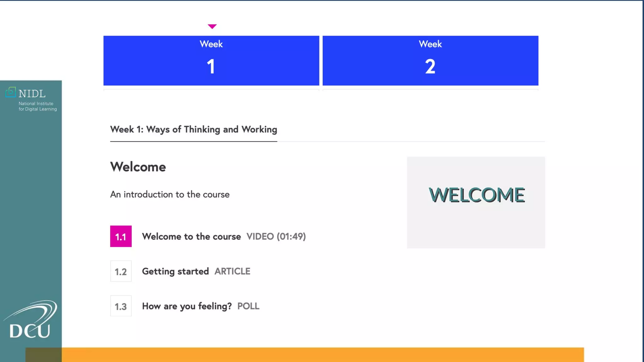Viewport: 644px width, 362px height.
Task: Switch to the Week 2 tile
Action: [x=430, y=60]
